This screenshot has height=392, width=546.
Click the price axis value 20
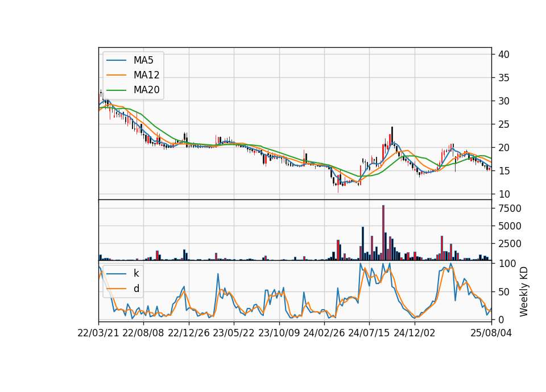[x=504, y=148]
